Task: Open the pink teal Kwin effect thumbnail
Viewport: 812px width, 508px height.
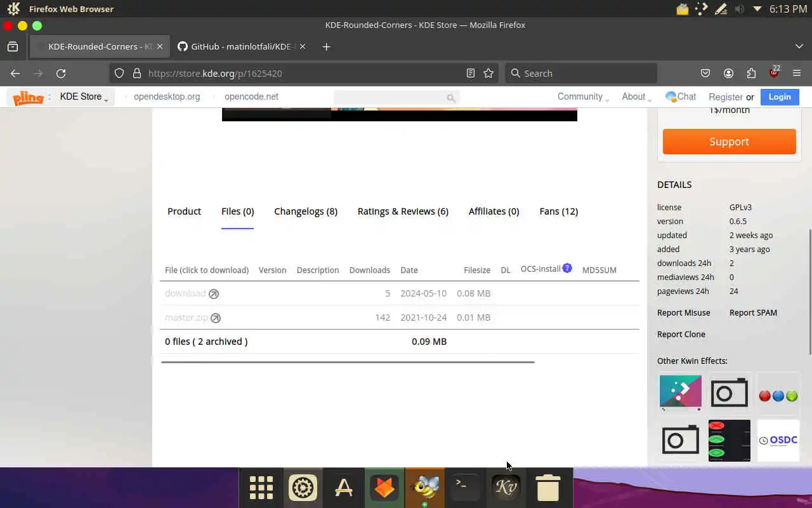Action: click(x=681, y=392)
